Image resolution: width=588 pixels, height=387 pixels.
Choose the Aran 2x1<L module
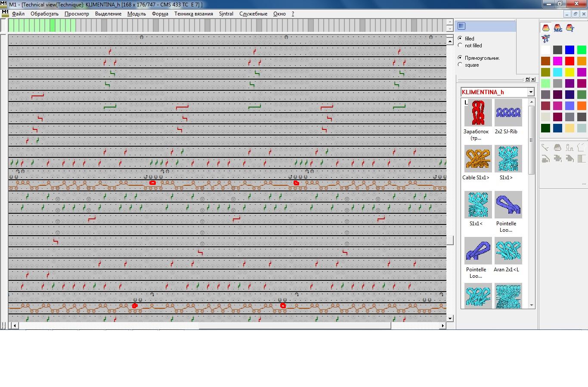coord(508,251)
